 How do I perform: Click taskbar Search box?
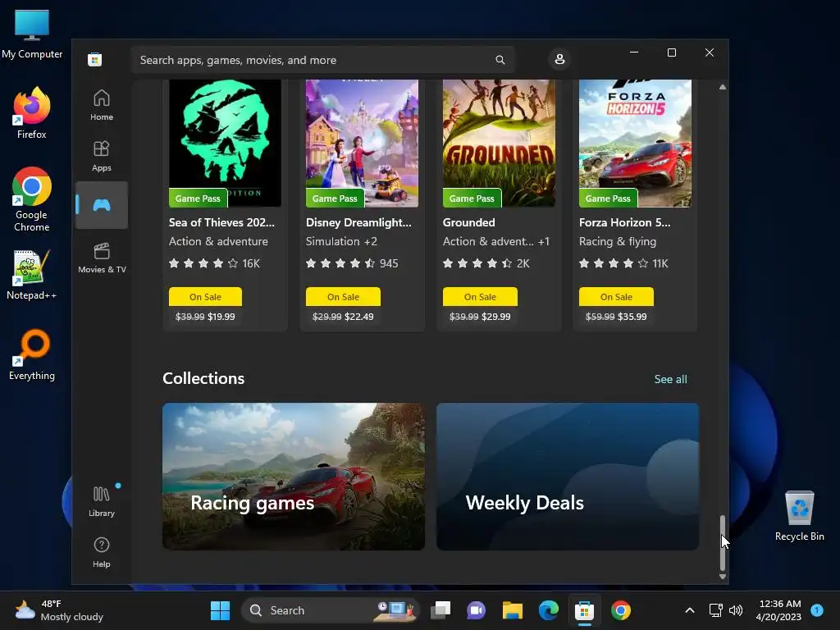pos(331,610)
